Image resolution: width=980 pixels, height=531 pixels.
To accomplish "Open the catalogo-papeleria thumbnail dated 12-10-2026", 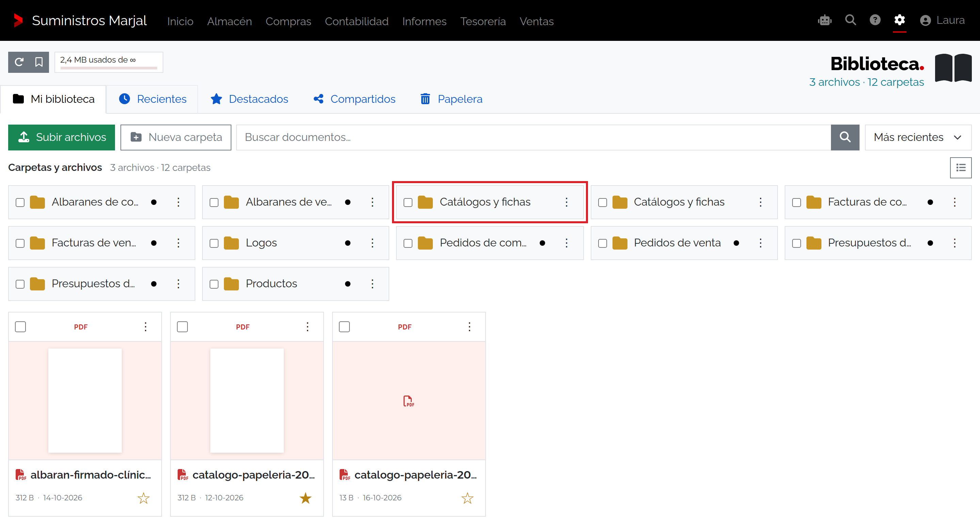I will [247, 400].
